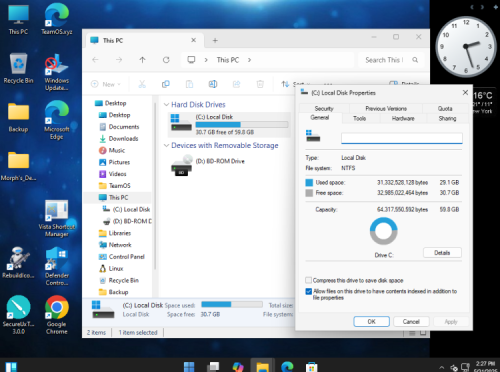Collapse Devices with Removable Storage group
The image size is (500, 372).
(x=166, y=145)
